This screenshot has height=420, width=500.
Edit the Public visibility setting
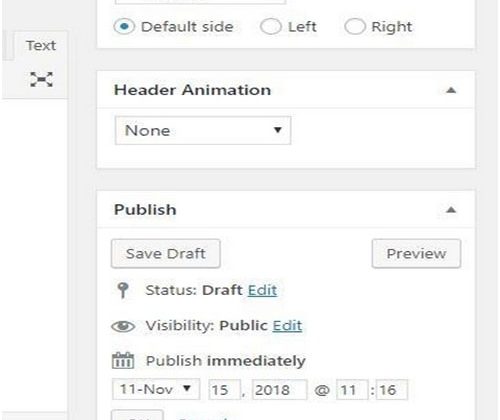pyautogui.click(x=287, y=326)
